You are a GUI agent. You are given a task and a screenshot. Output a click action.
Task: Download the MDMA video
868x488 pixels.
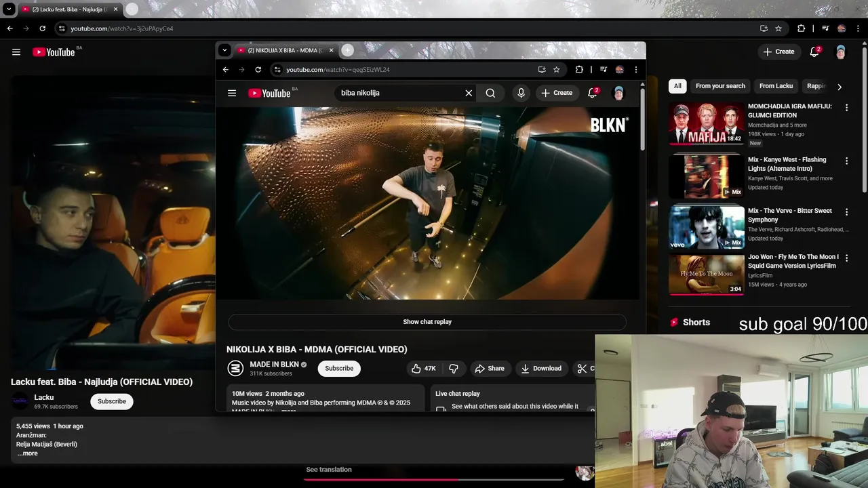click(x=541, y=368)
